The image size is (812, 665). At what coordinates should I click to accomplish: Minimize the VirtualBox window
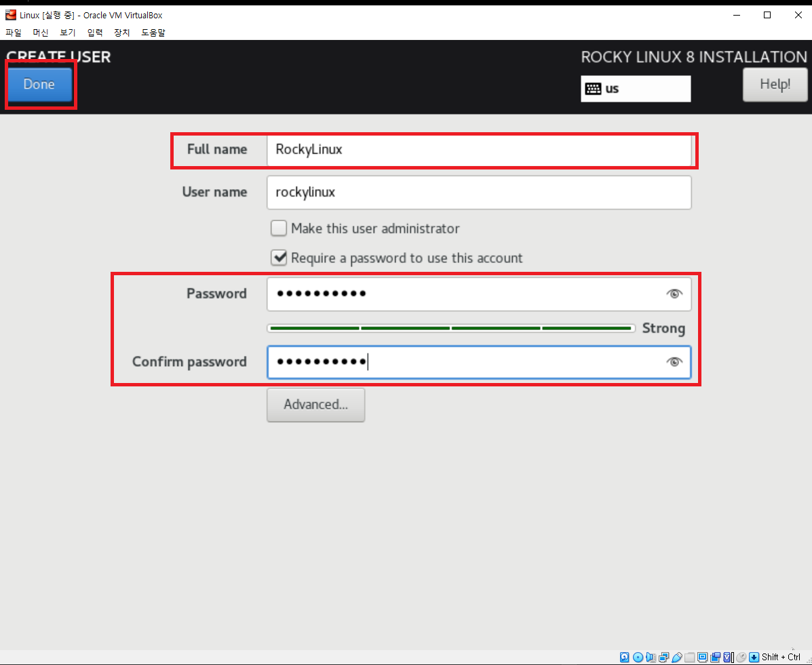tap(737, 15)
